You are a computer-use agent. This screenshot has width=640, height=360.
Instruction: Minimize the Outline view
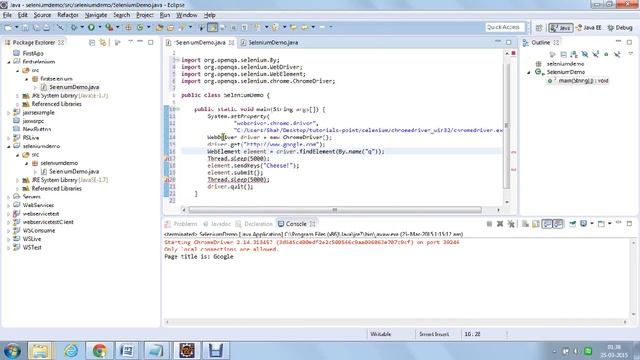coord(618,42)
